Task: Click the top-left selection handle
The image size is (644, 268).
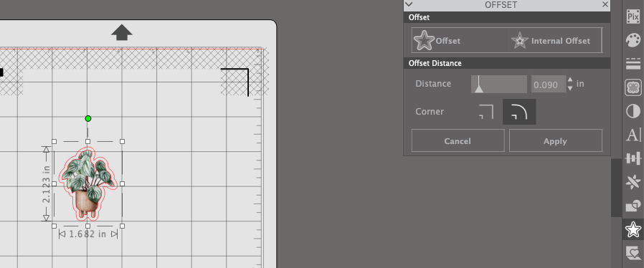Action: (x=55, y=142)
